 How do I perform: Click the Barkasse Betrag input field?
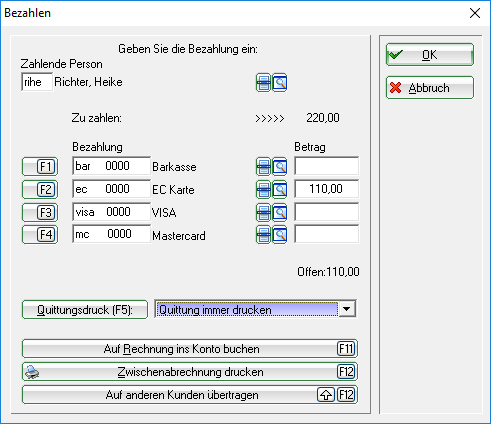[327, 166]
